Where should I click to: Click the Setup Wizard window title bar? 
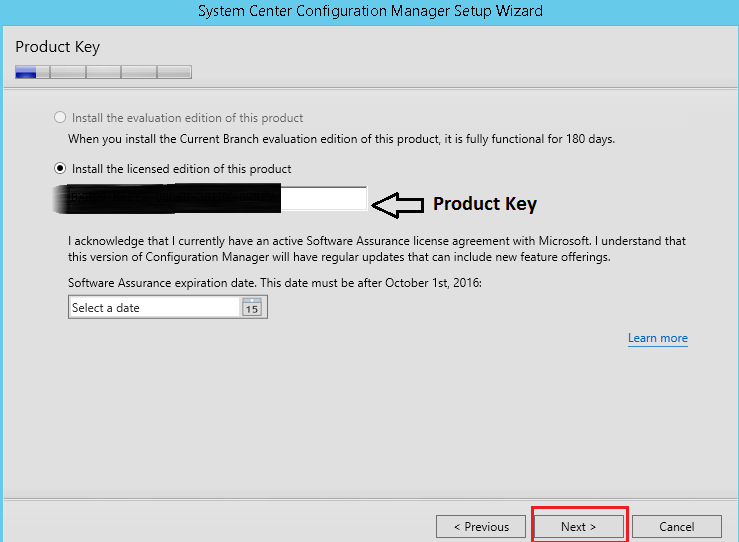click(369, 11)
